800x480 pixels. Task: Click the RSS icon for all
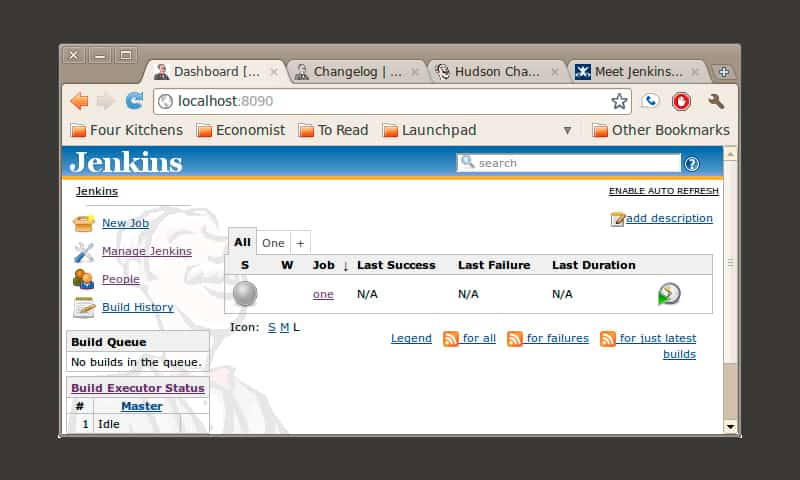(x=451, y=338)
